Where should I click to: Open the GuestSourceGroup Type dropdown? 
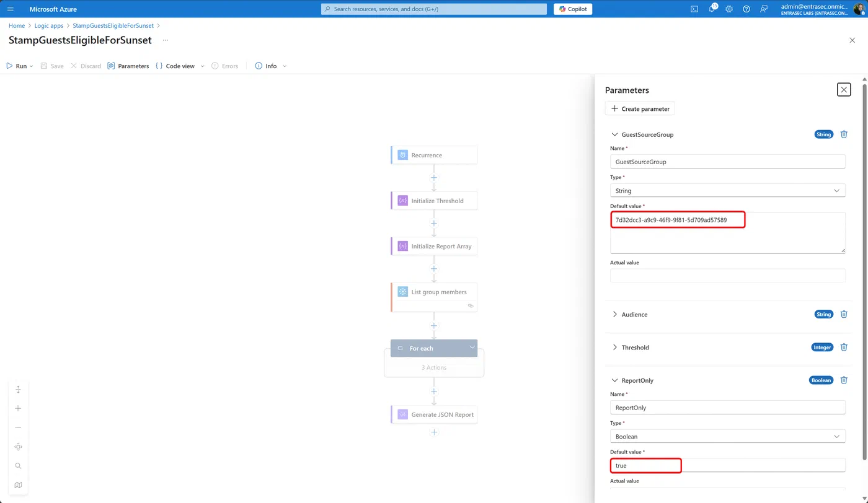(728, 191)
